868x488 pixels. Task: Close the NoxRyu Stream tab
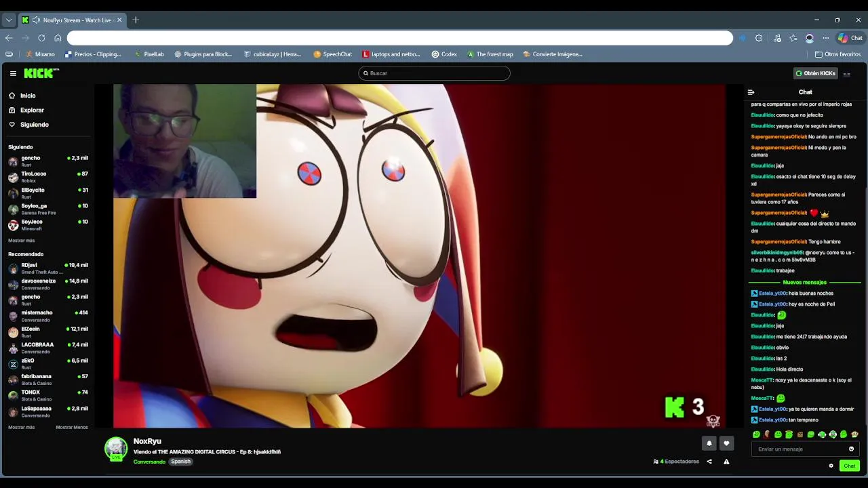(x=119, y=20)
